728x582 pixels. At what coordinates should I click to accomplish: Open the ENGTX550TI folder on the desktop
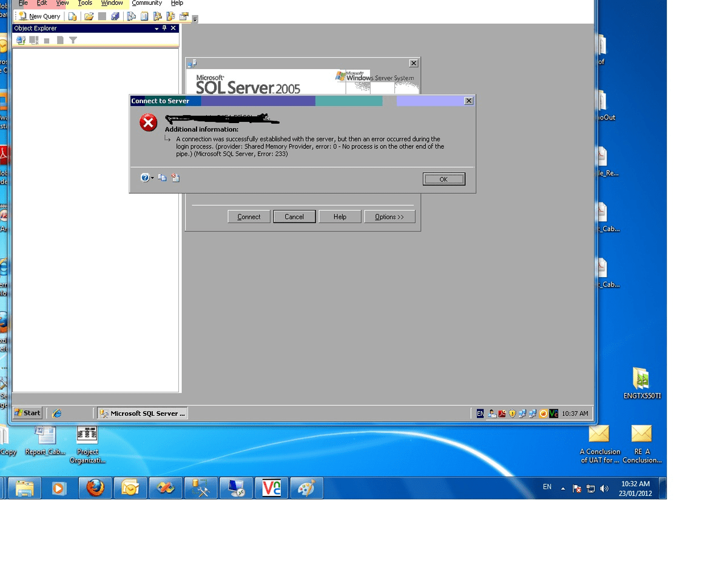pyautogui.click(x=641, y=384)
